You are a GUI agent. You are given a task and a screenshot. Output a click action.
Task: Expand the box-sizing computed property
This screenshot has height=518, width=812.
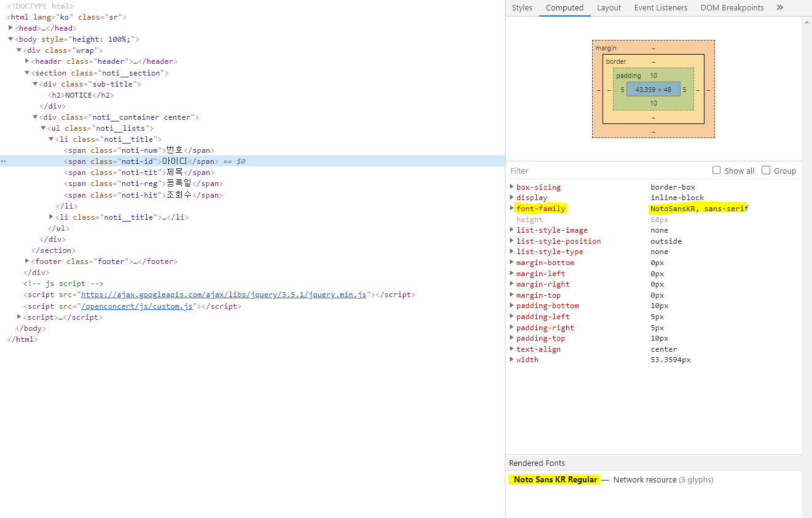(x=512, y=187)
